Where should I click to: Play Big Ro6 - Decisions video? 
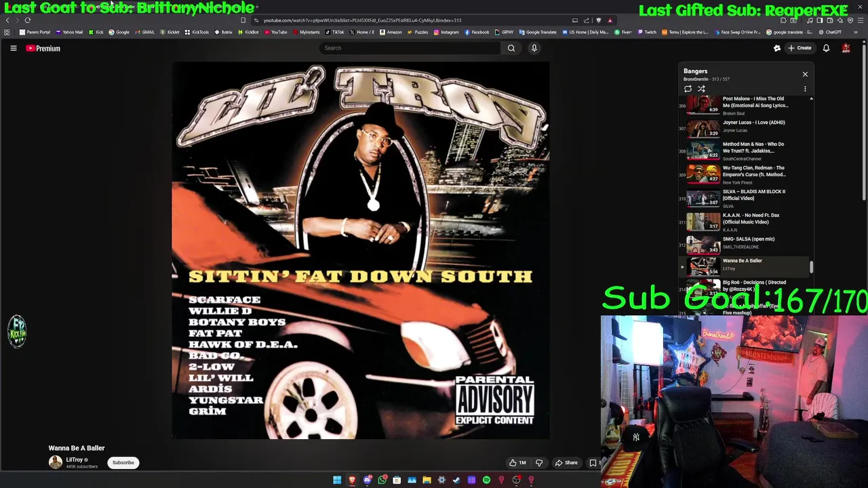(744, 287)
